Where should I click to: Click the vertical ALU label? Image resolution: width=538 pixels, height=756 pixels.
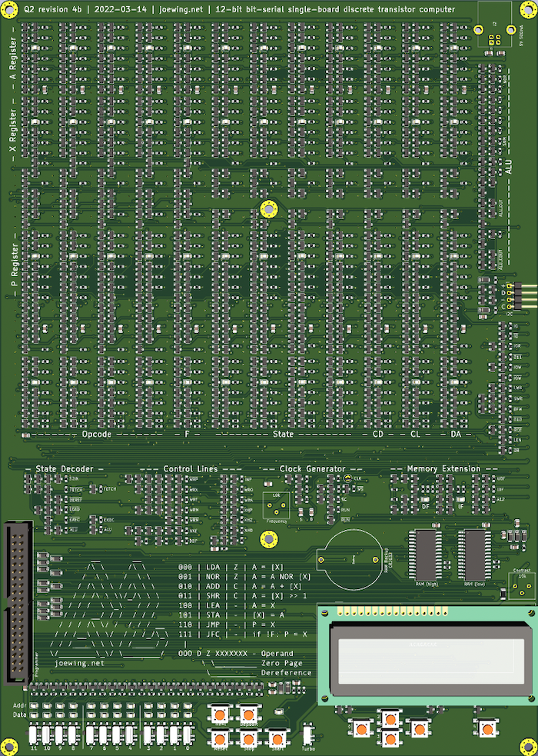point(509,167)
